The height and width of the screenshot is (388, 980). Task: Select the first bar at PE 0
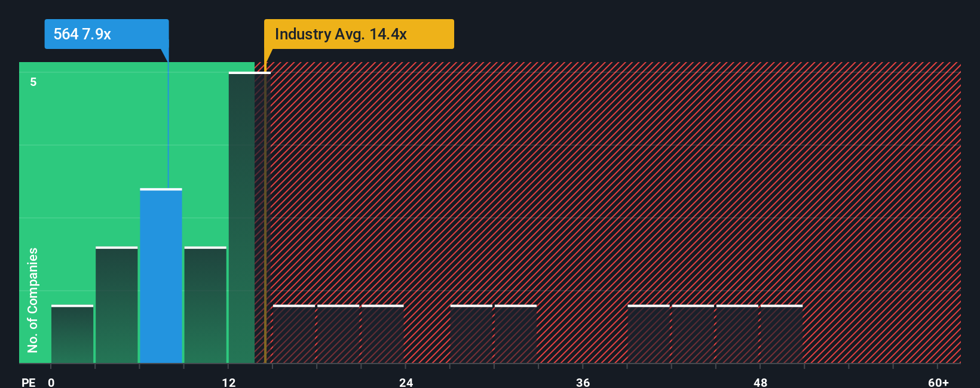72,334
